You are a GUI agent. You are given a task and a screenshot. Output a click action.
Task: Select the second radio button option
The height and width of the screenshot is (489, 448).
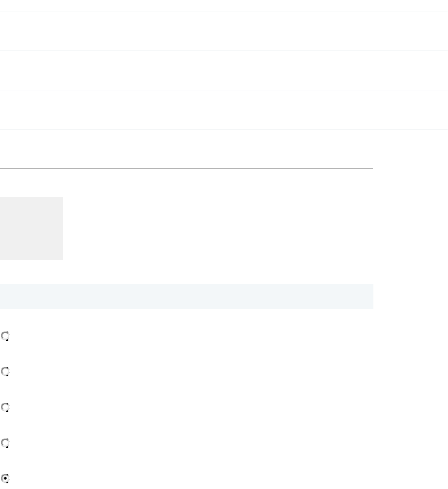pos(5,372)
